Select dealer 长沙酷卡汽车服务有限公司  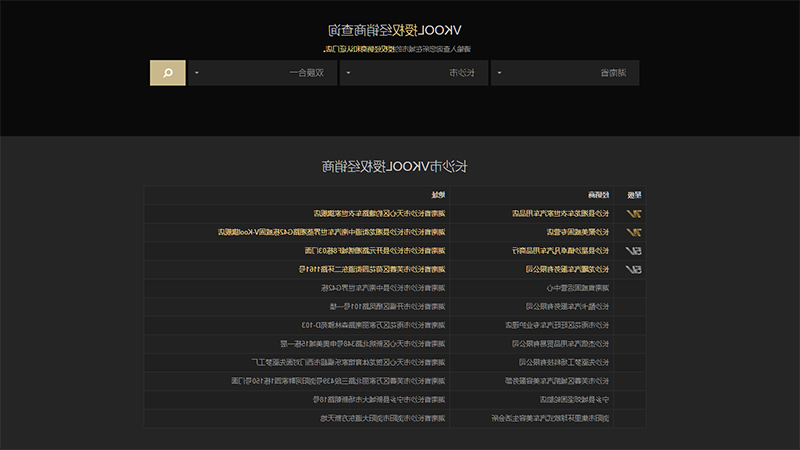567,307
